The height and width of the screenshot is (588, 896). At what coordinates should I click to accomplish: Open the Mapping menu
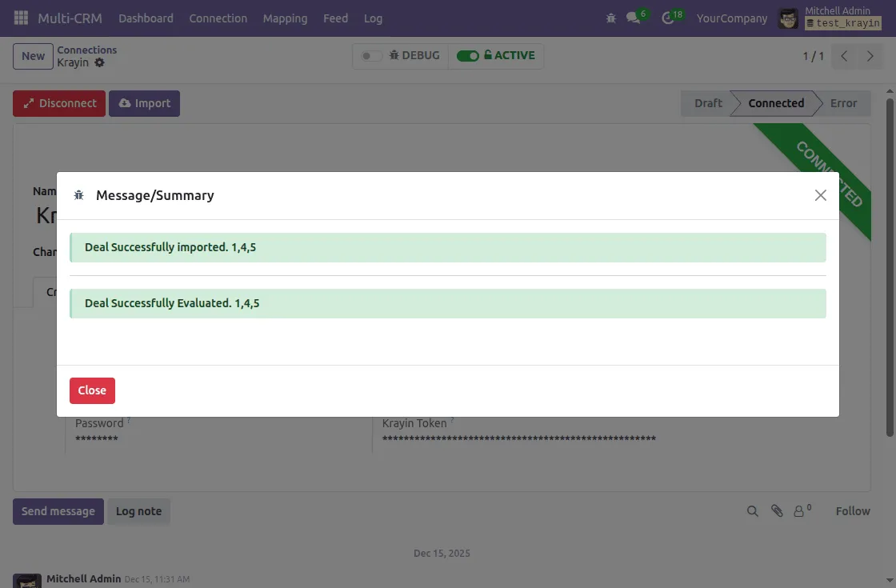(285, 18)
